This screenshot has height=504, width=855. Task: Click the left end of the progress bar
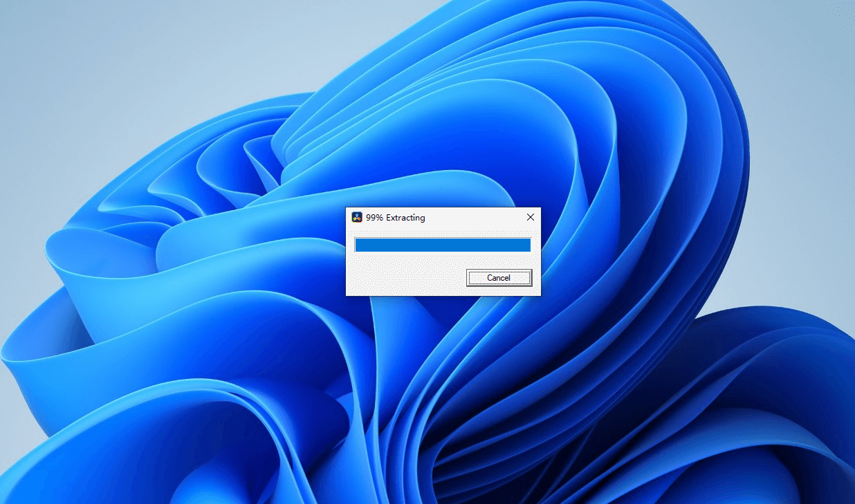pyautogui.click(x=358, y=245)
